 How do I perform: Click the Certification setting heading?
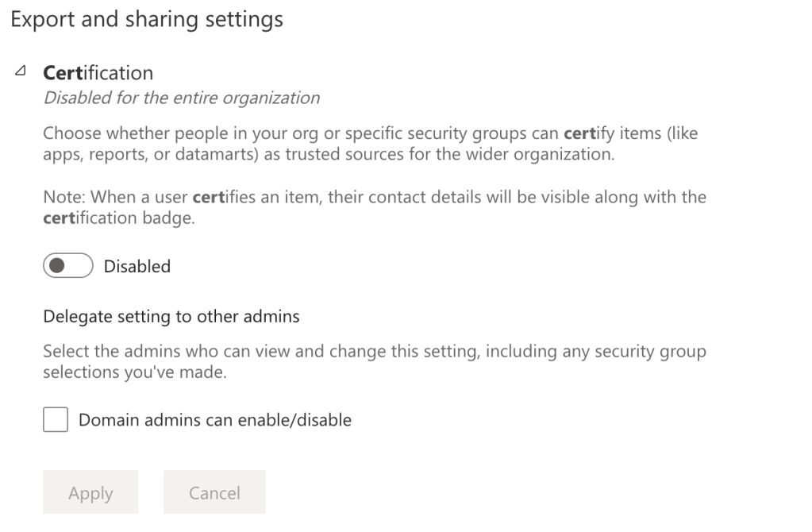[98, 73]
